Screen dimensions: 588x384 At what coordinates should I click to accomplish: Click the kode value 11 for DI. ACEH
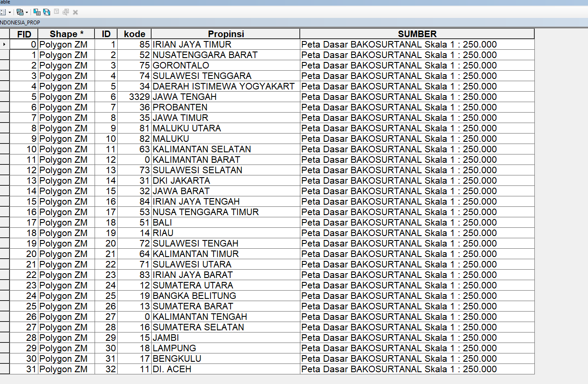(x=134, y=369)
